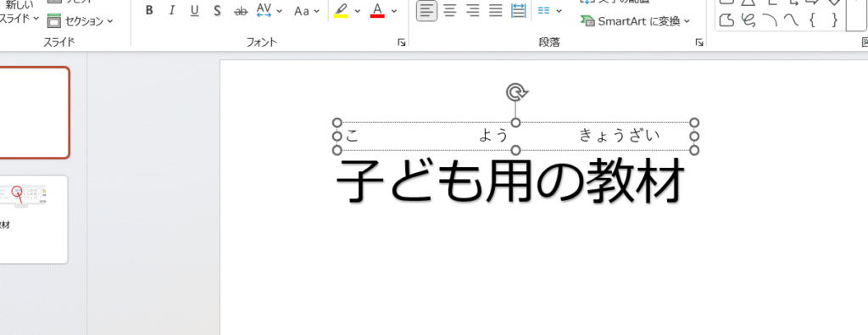Open the Change Case Aa dropdown

[x=307, y=10]
